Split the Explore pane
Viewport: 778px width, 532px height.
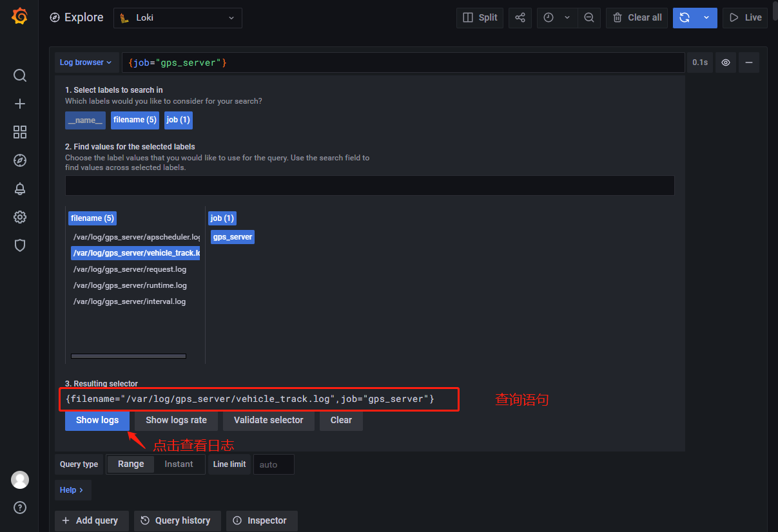[x=480, y=17]
